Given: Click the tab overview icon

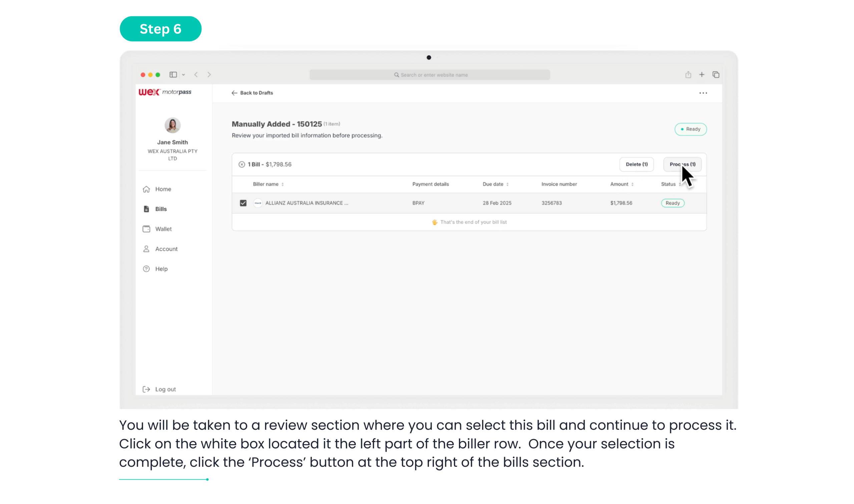Looking at the screenshot, I should [716, 75].
